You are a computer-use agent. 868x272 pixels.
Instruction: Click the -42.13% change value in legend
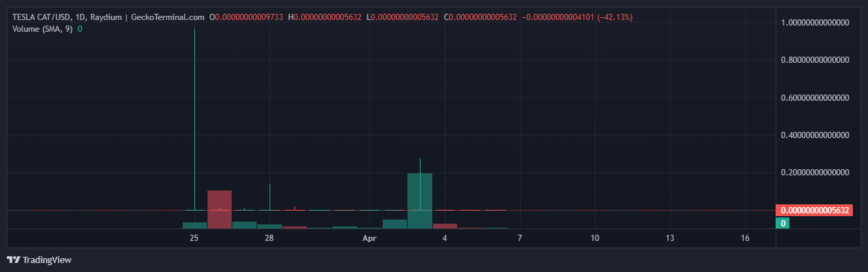616,17
